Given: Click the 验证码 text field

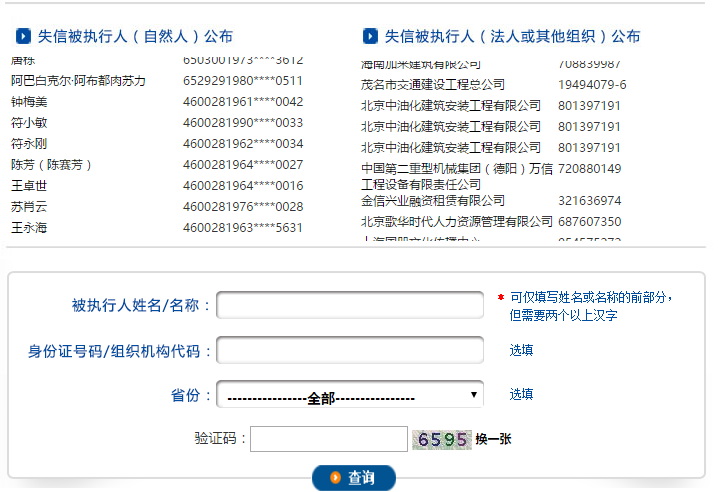Looking at the screenshot, I should pyautogui.click(x=327, y=439).
